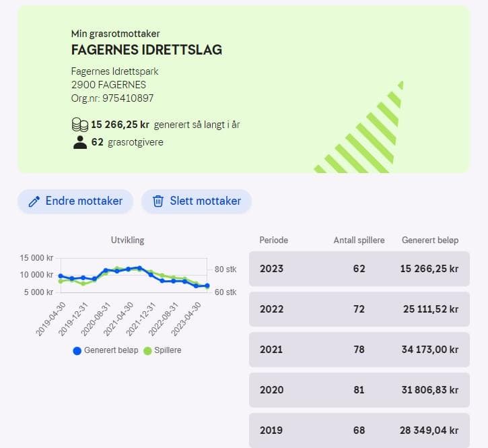The height and width of the screenshot is (448, 488).
Task: Click the blue Generert beløp legend dot
Action: point(77,350)
